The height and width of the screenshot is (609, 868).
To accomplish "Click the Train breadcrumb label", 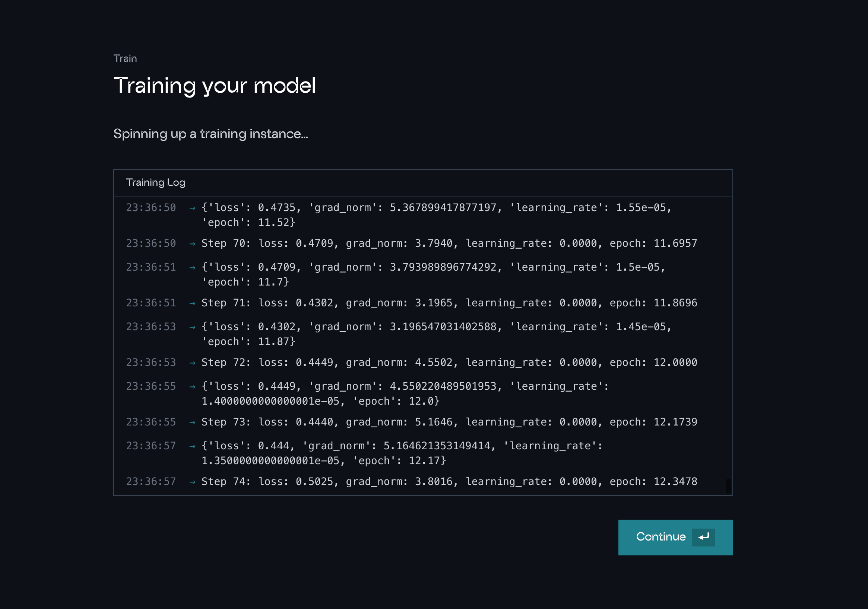I will coord(125,58).
